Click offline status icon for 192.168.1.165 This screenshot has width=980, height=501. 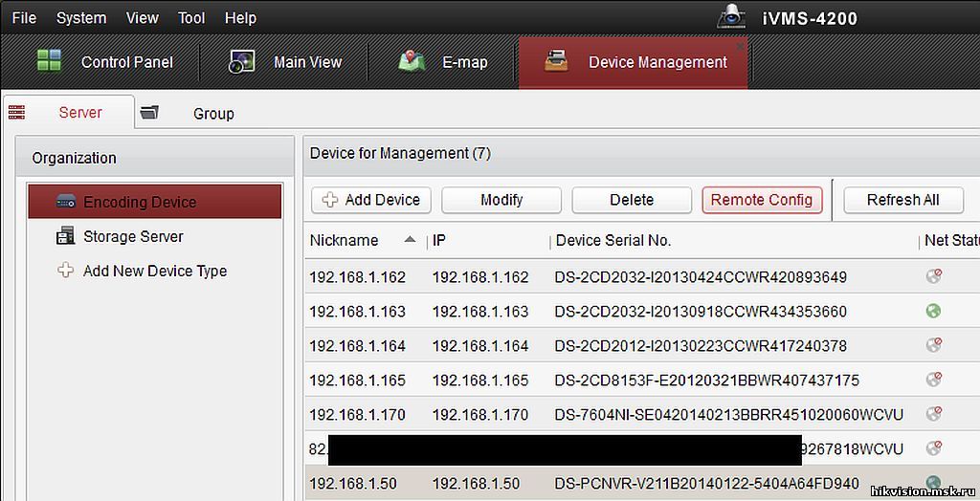(x=934, y=379)
